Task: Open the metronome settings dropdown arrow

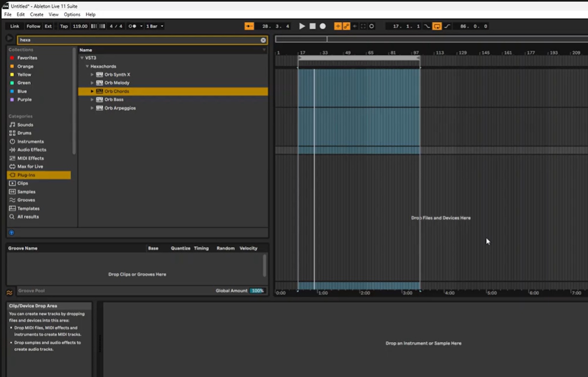Action: [x=141, y=26]
